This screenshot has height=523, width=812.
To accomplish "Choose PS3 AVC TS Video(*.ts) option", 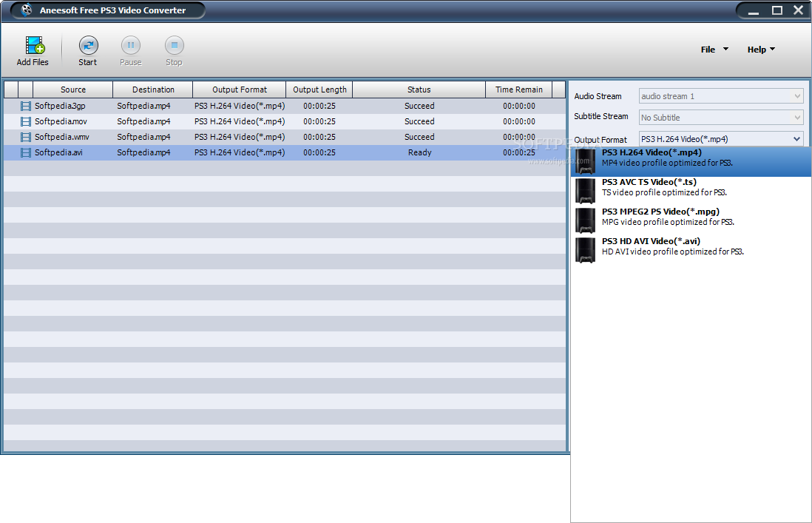I will click(691, 191).
